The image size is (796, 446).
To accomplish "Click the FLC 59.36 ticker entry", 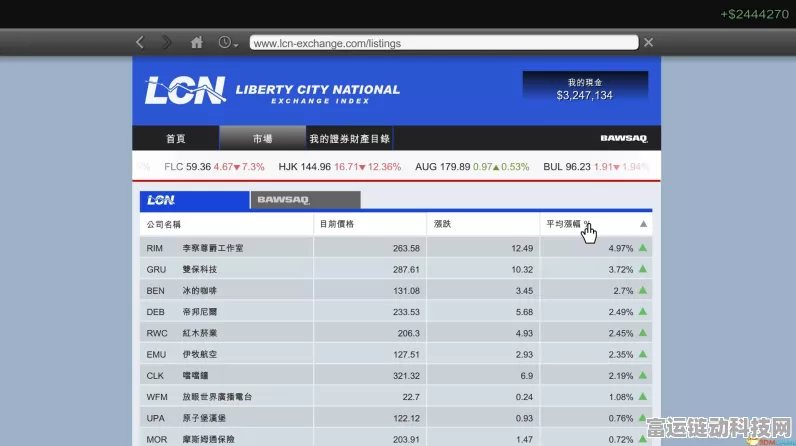I will [214, 167].
